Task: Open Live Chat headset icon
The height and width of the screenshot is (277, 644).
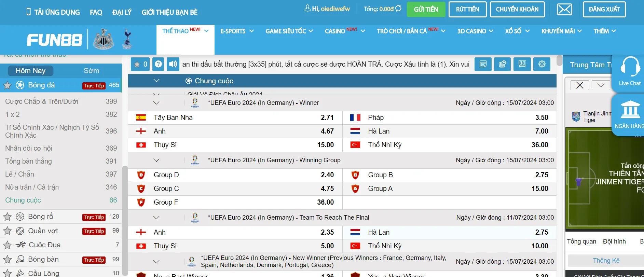Action: coord(630,67)
